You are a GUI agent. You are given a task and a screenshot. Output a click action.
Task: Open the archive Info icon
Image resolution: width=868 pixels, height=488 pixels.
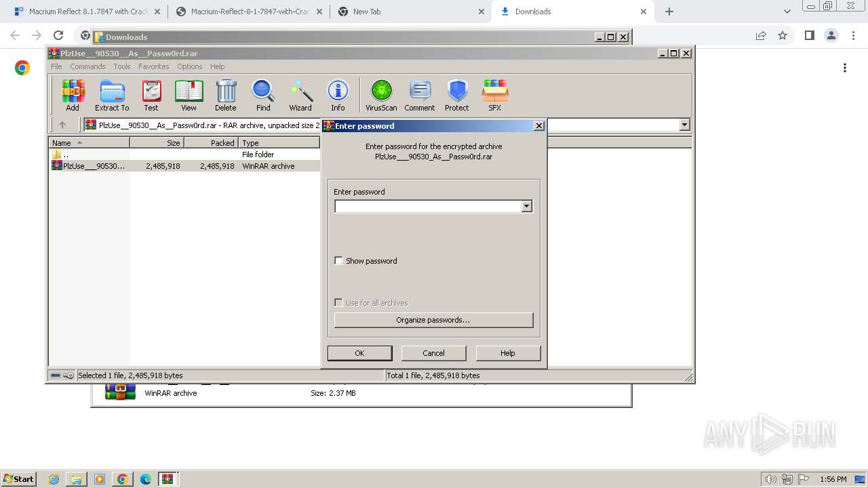(338, 95)
